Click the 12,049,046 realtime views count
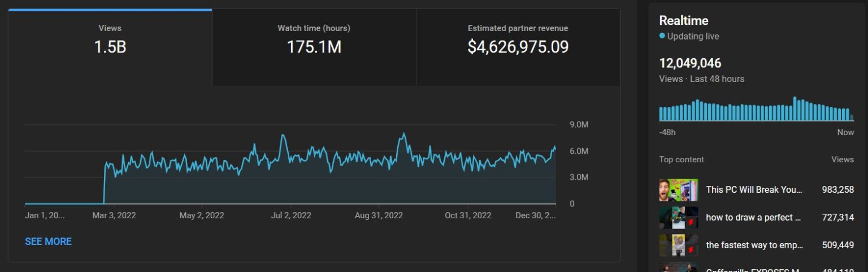 point(690,63)
